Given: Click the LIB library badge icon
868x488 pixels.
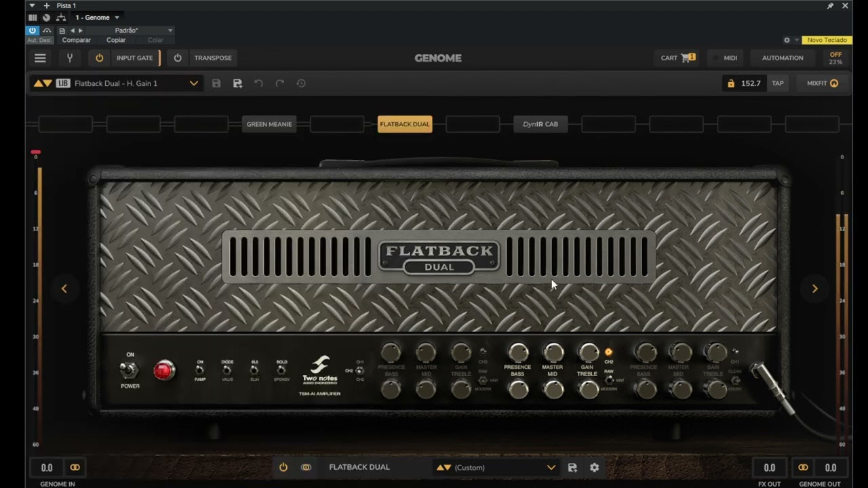Looking at the screenshot, I should (x=63, y=83).
